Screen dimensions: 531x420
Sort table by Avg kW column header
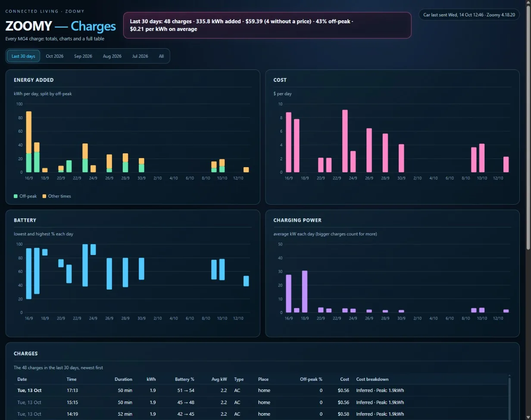pos(219,379)
